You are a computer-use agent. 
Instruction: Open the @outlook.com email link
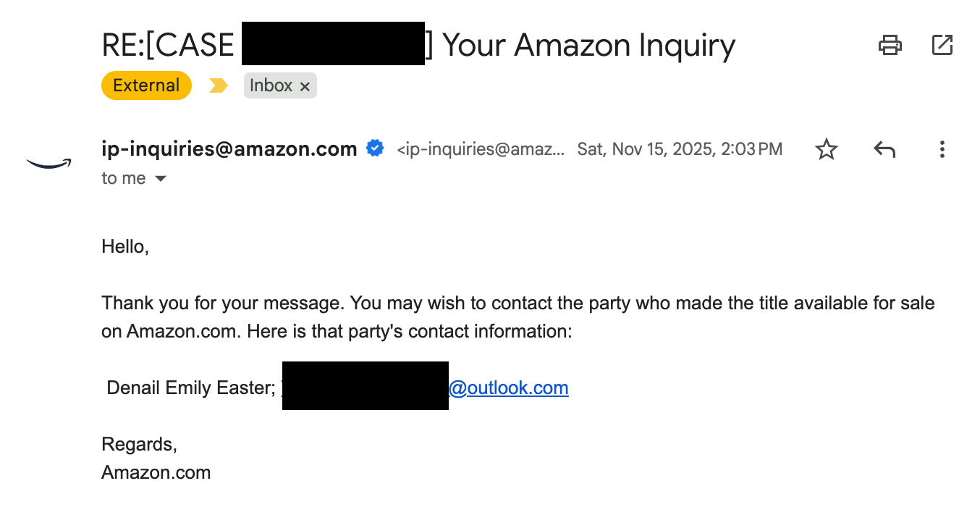[x=508, y=388]
